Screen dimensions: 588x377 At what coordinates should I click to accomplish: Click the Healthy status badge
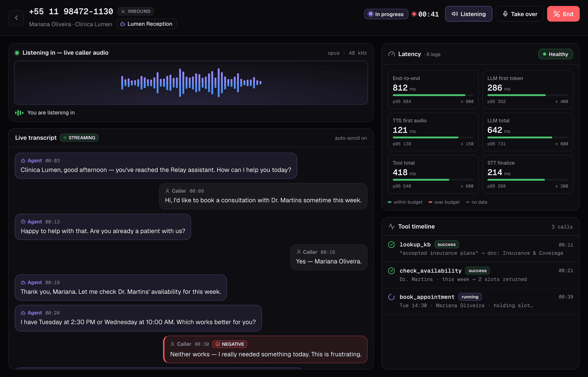tap(555, 54)
